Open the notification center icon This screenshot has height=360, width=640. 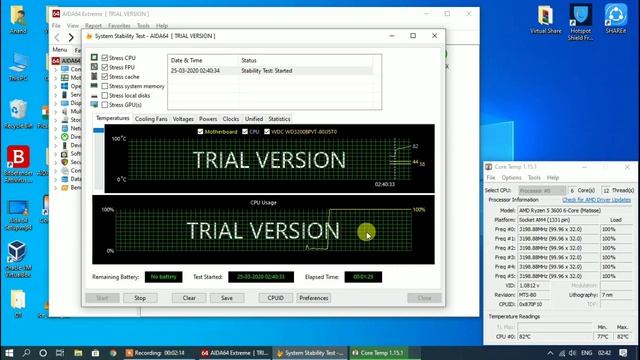click(623, 353)
